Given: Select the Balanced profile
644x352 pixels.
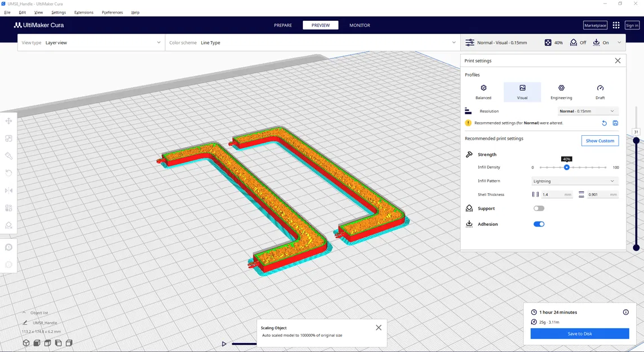Looking at the screenshot, I should pyautogui.click(x=483, y=92).
